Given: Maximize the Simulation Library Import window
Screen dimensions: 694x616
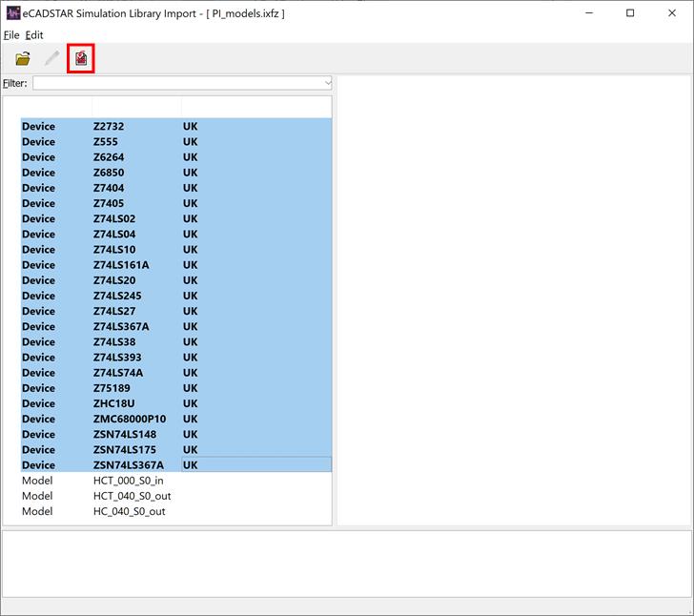Looking at the screenshot, I should click(630, 13).
